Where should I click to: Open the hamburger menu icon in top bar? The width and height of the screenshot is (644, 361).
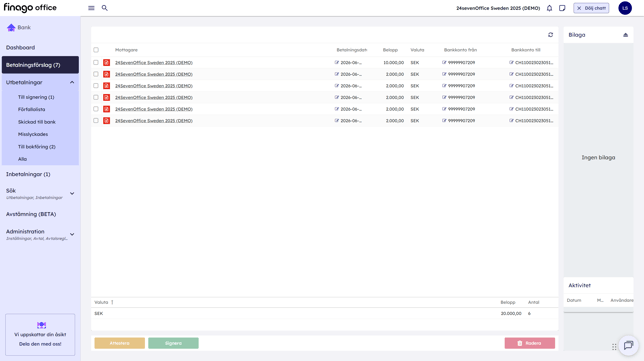91,8
